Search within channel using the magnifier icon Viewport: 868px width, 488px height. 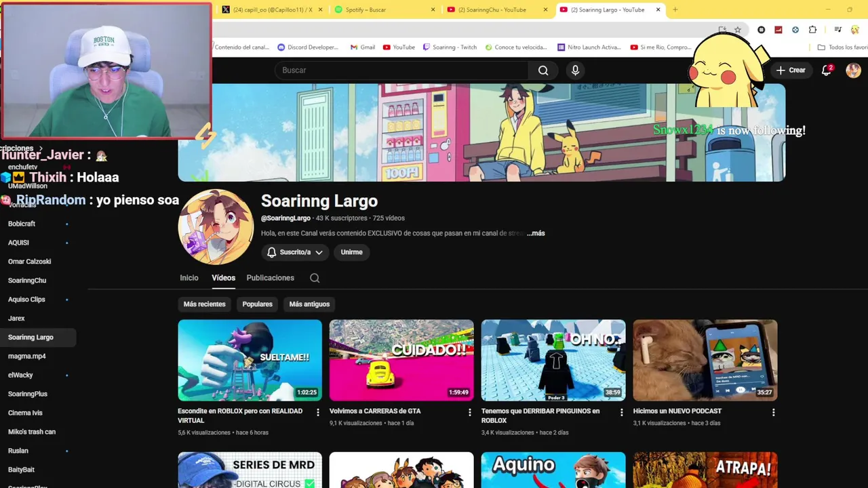pos(315,278)
